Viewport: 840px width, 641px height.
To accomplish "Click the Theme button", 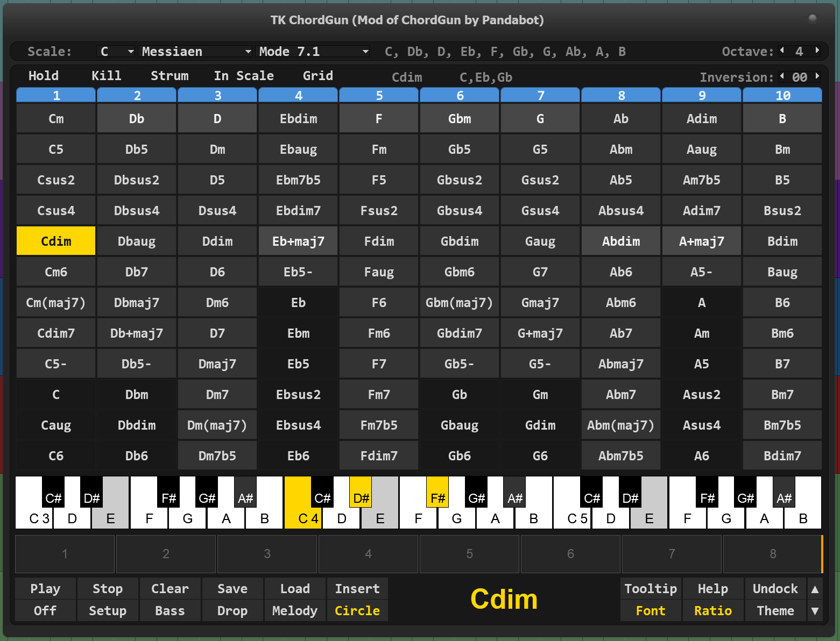I will [775, 611].
